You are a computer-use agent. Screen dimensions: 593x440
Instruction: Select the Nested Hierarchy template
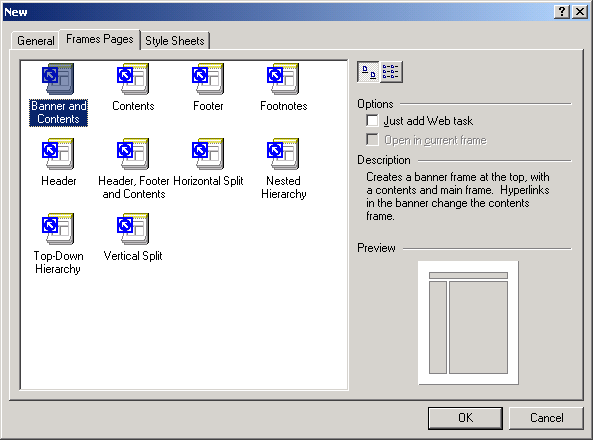283,154
